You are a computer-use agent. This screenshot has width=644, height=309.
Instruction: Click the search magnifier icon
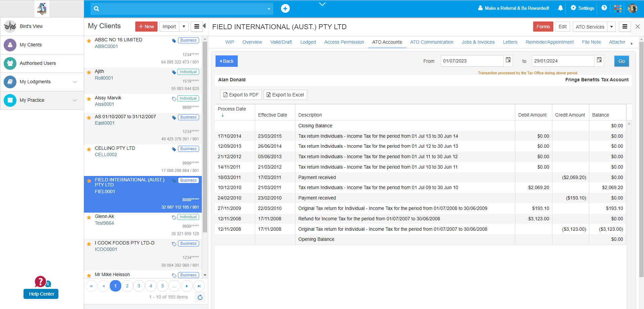coord(96,9)
